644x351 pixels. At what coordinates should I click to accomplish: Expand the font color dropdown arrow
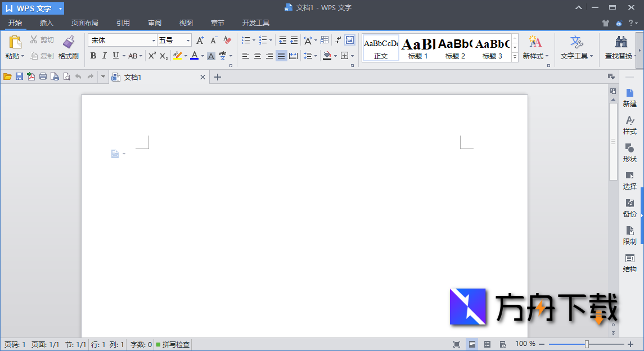201,56
